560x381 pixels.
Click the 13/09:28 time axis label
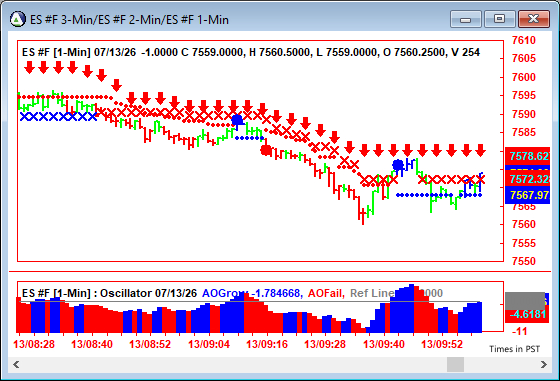point(325,344)
